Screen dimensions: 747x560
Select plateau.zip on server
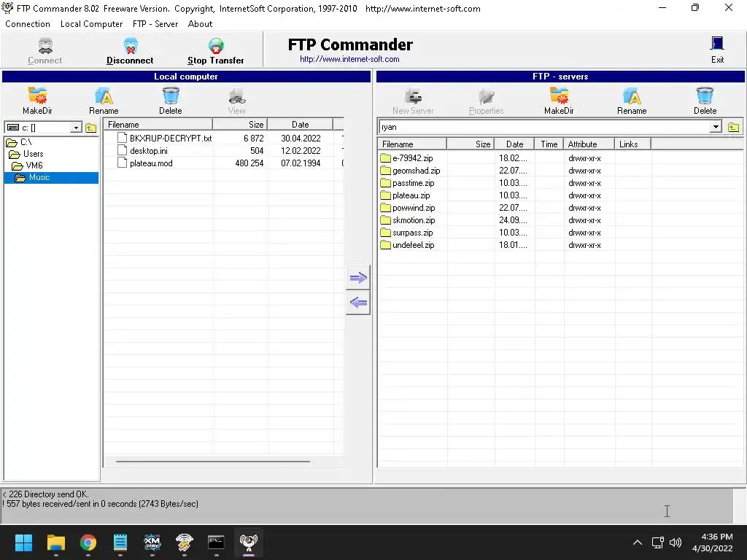click(x=411, y=195)
